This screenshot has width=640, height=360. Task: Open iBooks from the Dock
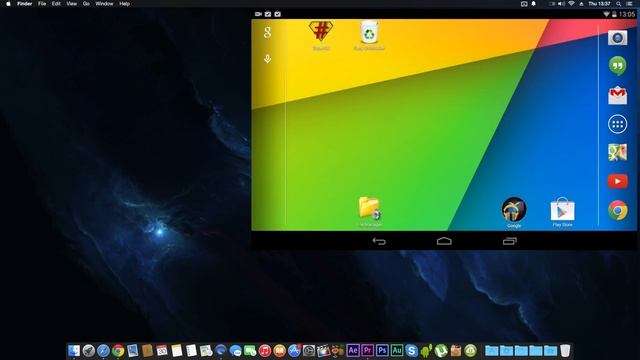(280, 350)
